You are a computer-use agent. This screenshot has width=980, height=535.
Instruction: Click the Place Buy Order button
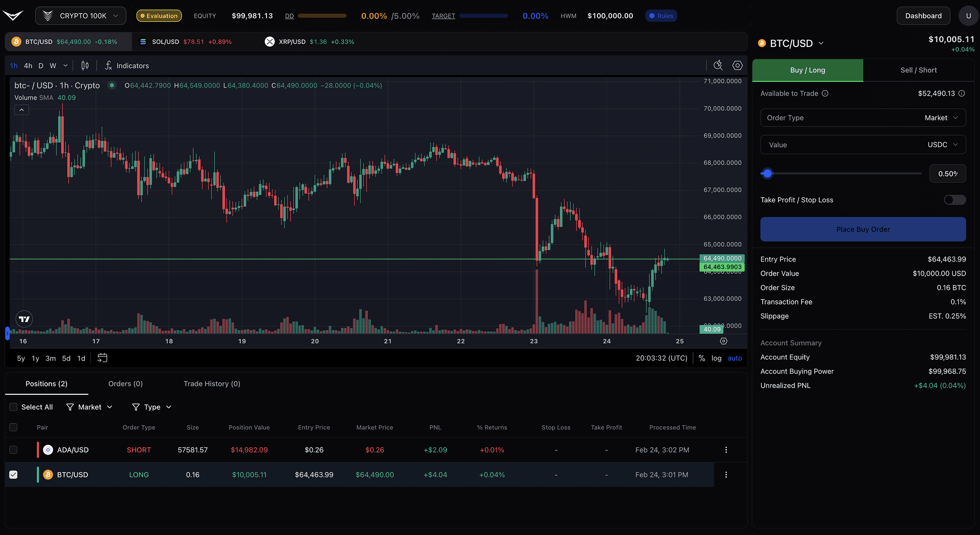863,229
